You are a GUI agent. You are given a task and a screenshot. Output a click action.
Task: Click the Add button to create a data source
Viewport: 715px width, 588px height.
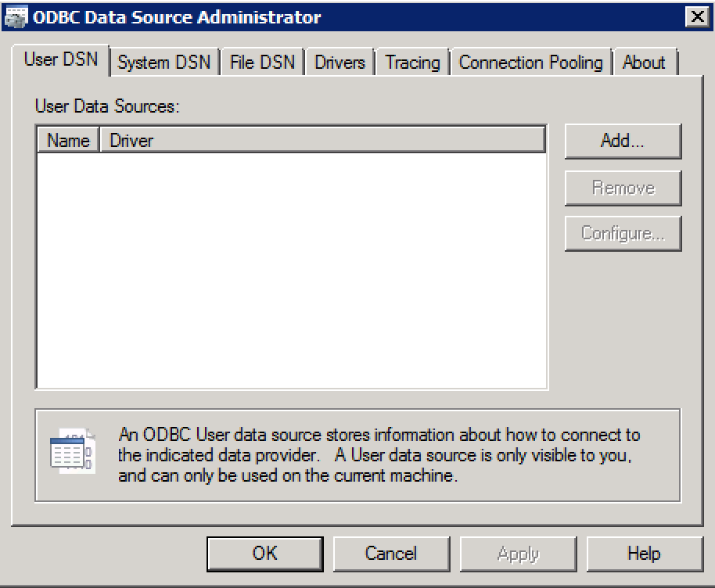pyautogui.click(x=623, y=142)
